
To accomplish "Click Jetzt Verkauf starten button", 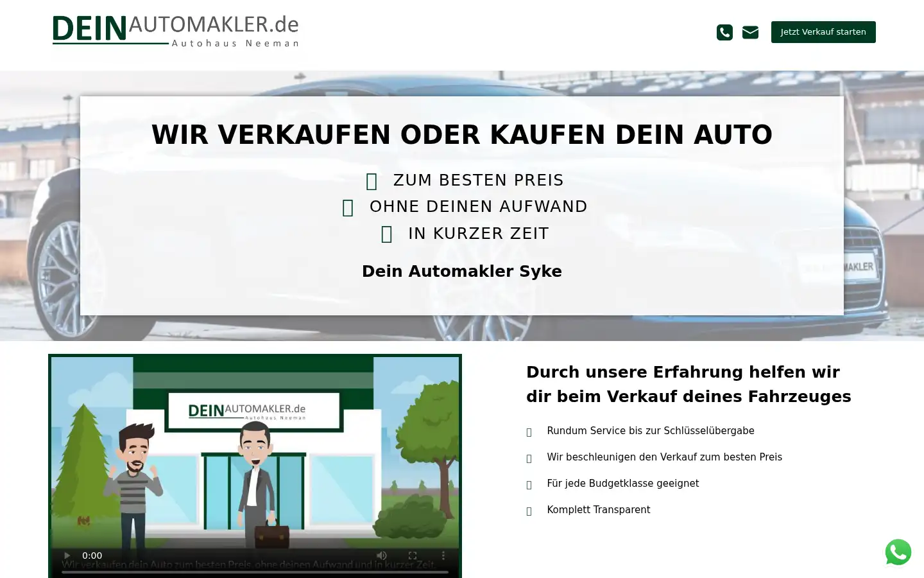I will tap(823, 32).
